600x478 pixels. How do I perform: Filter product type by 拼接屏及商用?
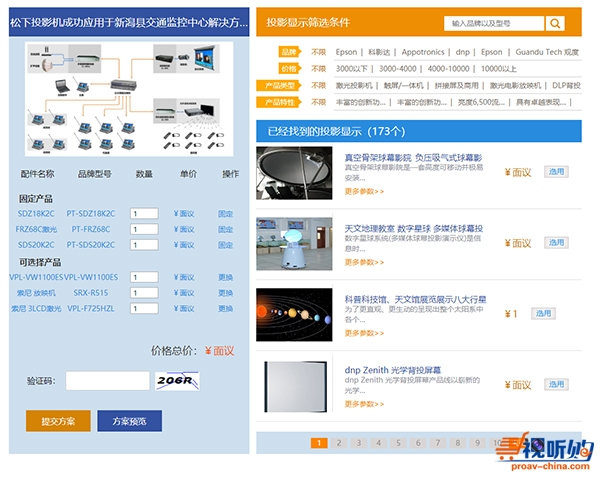[457, 85]
